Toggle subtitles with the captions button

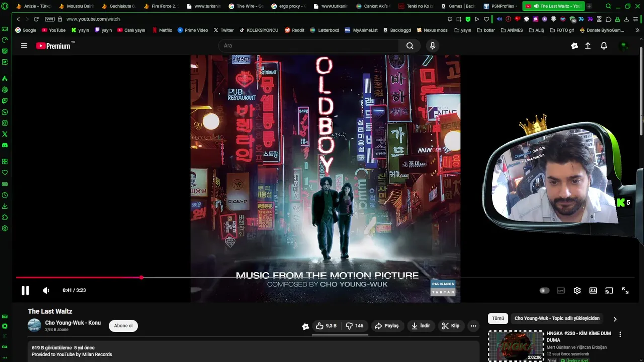coord(561,290)
